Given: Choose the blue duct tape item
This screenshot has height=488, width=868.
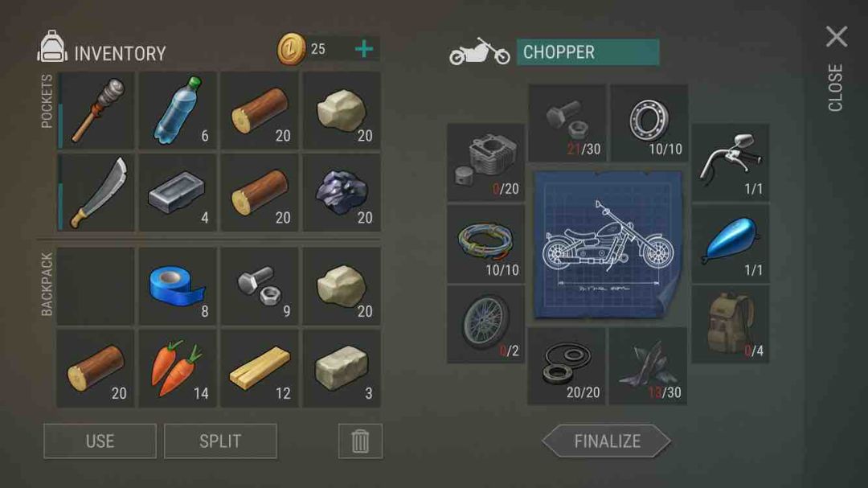Looking at the screenshot, I should pyautogui.click(x=177, y=286).
